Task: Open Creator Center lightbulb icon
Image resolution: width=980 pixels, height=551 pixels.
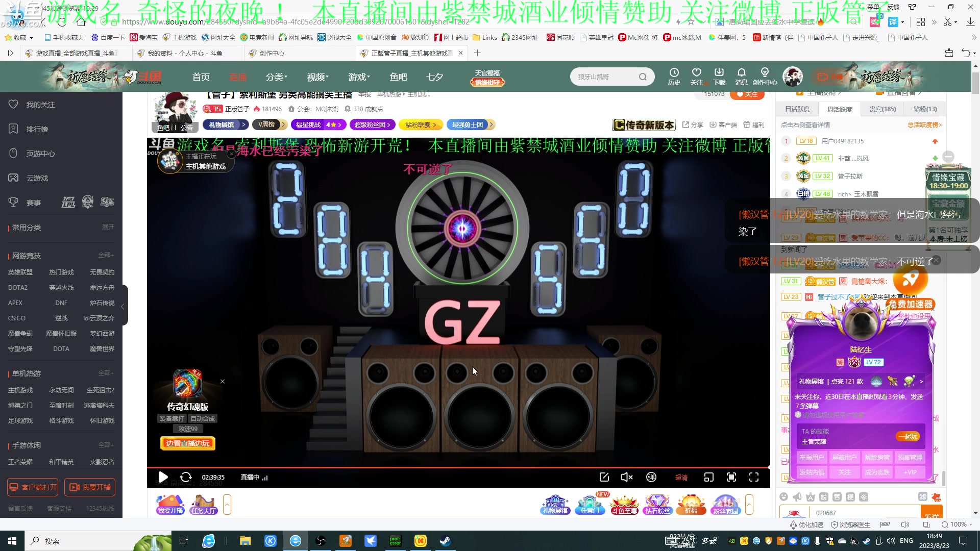Action: point(765,77)
